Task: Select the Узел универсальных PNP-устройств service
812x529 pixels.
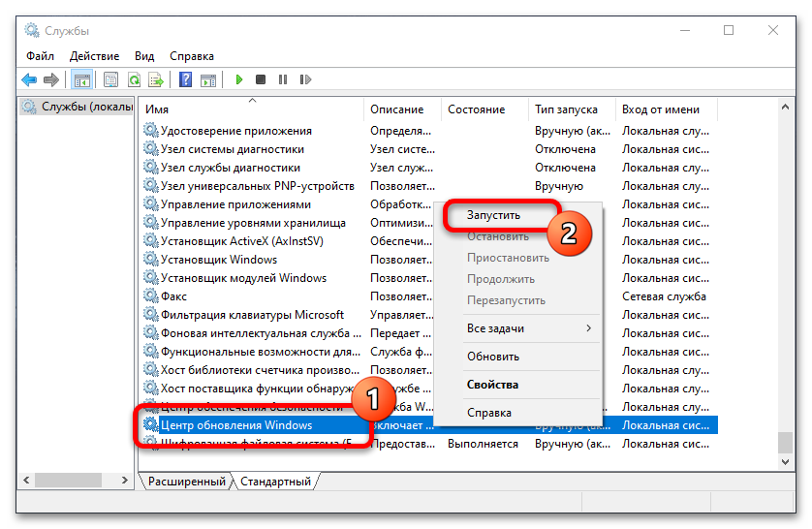Action: 258,186
